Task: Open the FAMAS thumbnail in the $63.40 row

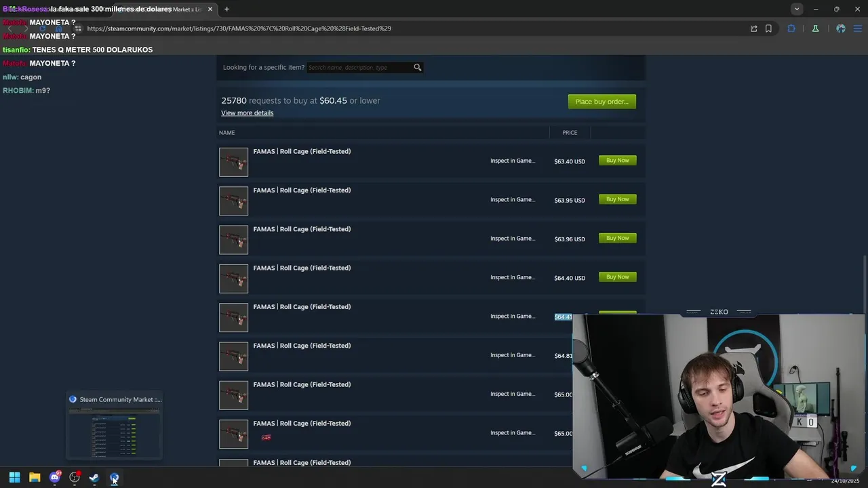Action: click(233, 162)
